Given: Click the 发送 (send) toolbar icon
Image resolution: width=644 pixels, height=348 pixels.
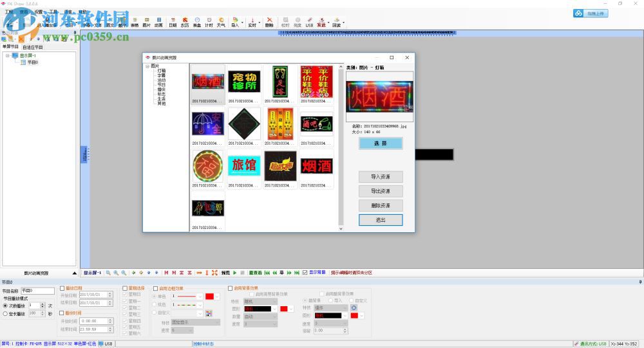Looking at the screenshot, I should [x=321, y=22].
